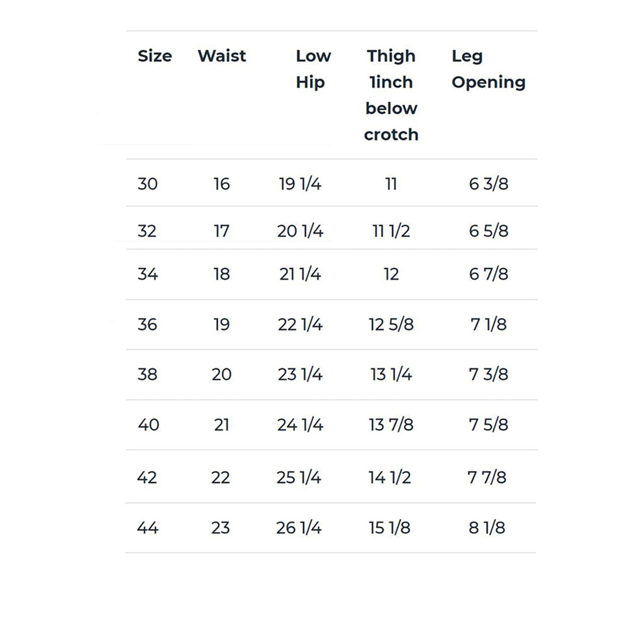The width and height of the screenshot is (644, 644).
Task: Click the Low Hip column header
Action: point(313,69)
